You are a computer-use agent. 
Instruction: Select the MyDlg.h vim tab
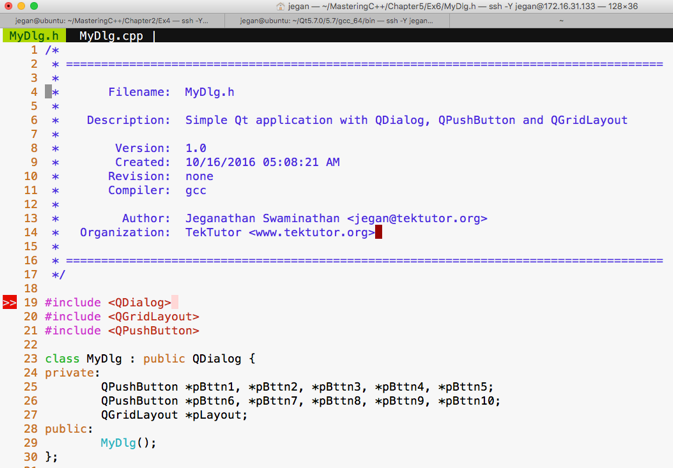click(x=32, y=36)
